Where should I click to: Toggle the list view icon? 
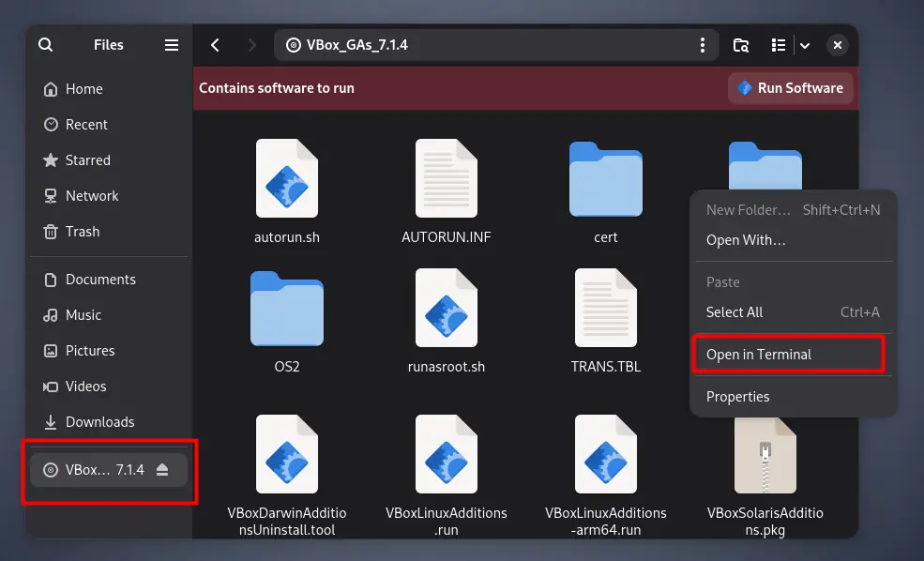tap(778, 45)
